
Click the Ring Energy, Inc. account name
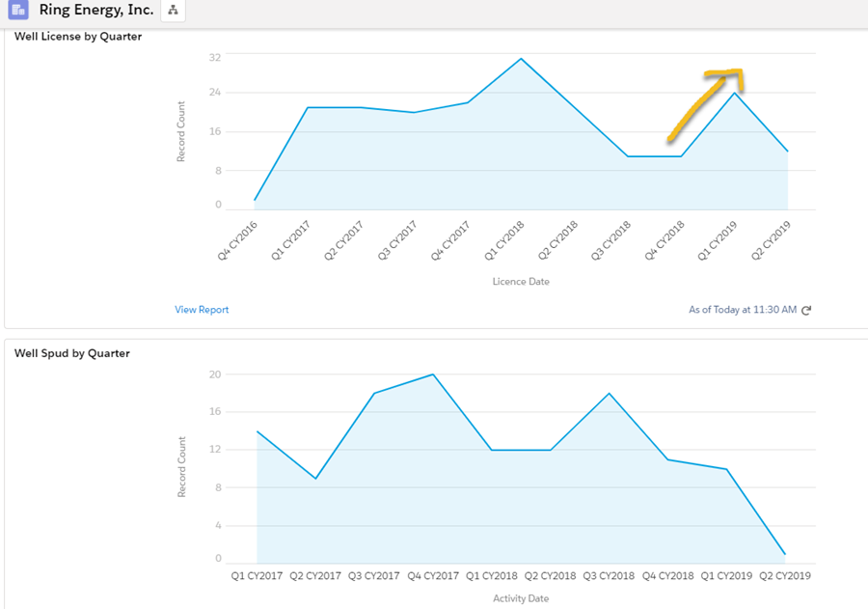coord(96,11)
